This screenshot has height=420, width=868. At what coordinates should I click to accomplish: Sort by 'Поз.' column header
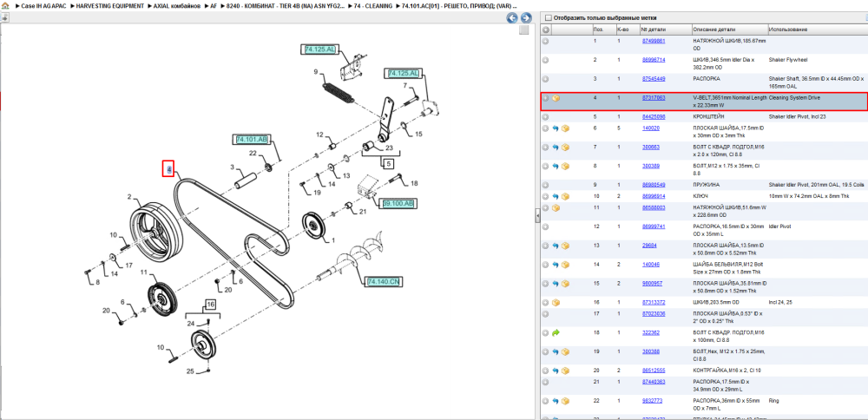(598, 30)
